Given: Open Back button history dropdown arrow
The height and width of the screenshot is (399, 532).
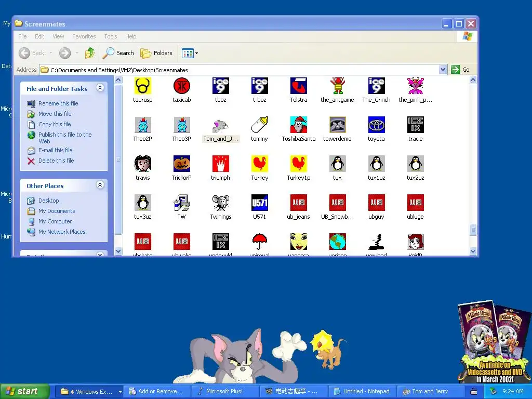Looking at the screenshot, I should (x=50, y=53).
